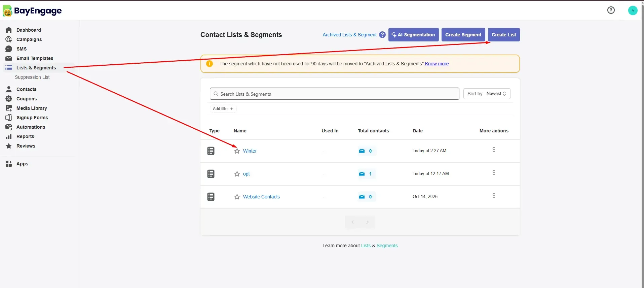This screenshot has height=288, width=644.
Task: Open more actions for opt list
Action: (494, 172)
